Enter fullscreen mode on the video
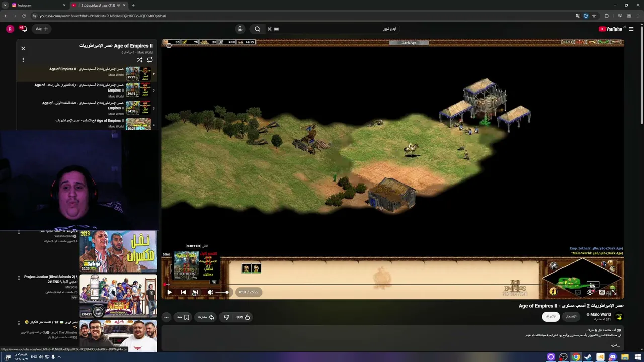Viewport: 644px width, 362px height. (x=614, y=292)
